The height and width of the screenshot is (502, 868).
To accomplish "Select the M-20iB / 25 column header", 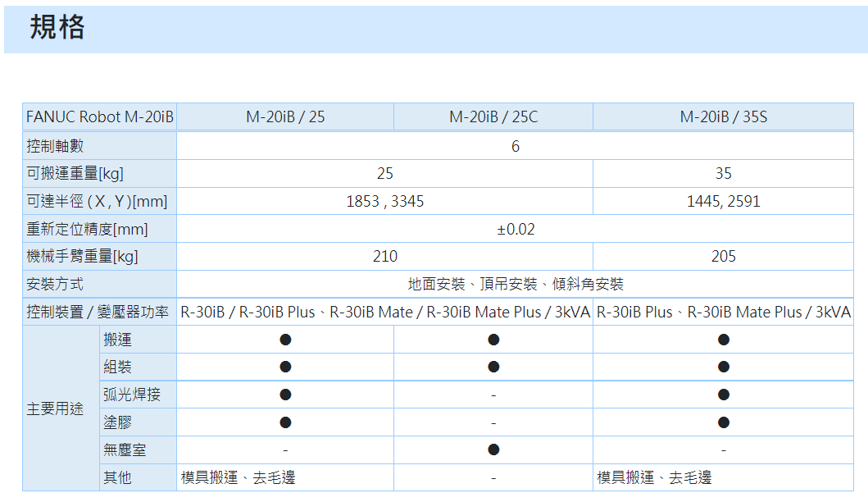I will [x=285, y=117].
